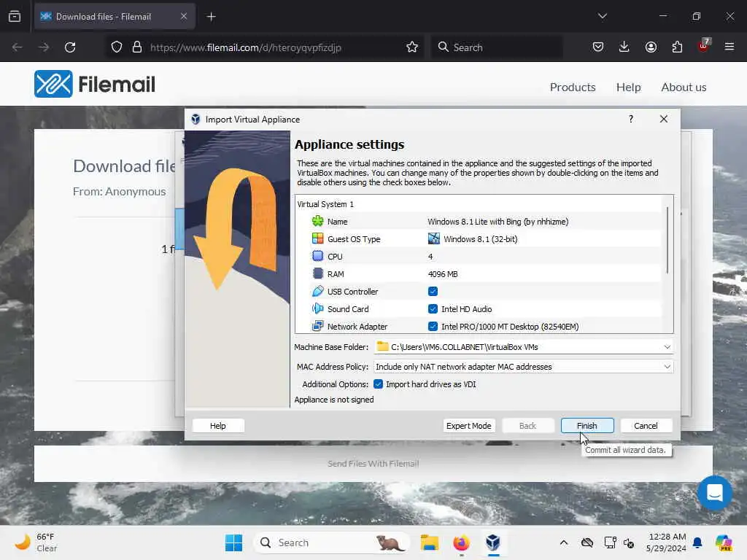The width and height of the screenshot is (747, 560).
Task: Open the Firefox account icon
Action: coord(651,47)
